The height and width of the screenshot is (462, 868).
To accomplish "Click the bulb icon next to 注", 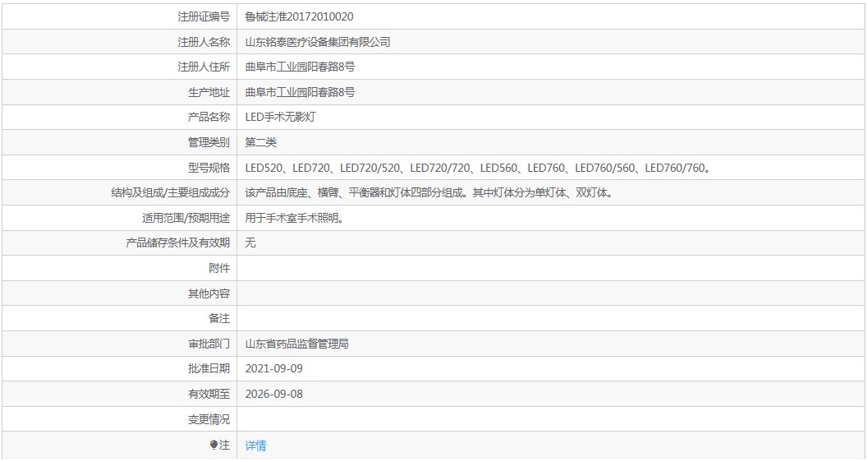I will [x=214, y=445].
